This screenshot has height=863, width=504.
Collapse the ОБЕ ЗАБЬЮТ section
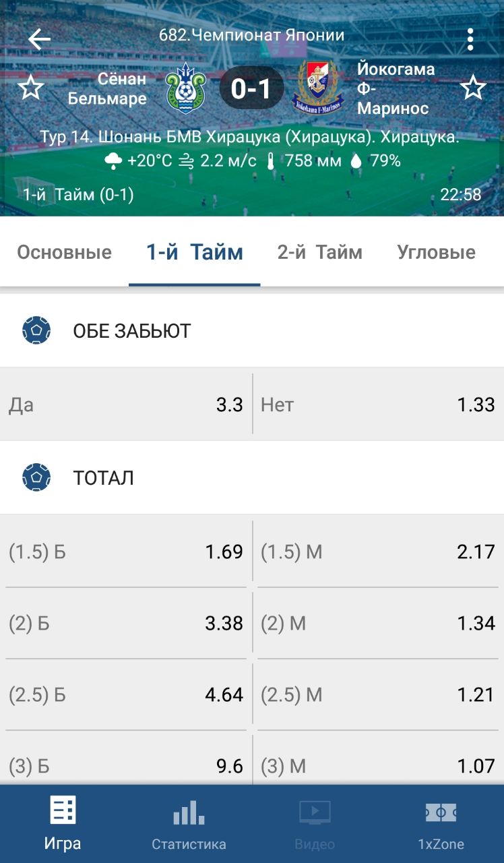pos(131,331)
